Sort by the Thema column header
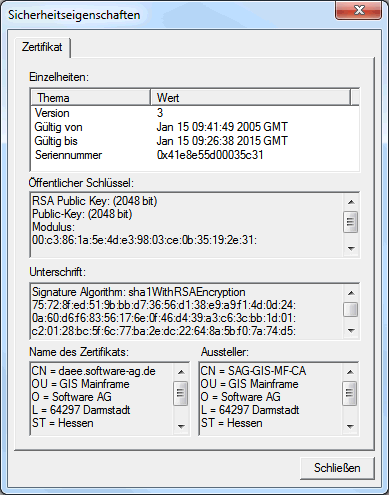The image size is (389, 495). coord(91,98)
